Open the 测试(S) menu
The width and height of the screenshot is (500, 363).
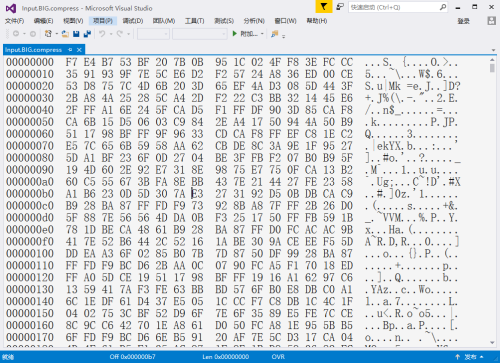click(x=224, y=21)
